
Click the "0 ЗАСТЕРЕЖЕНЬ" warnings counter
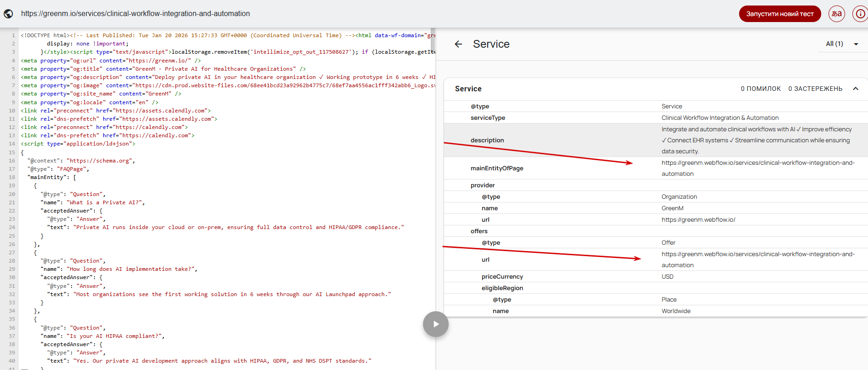815,89
